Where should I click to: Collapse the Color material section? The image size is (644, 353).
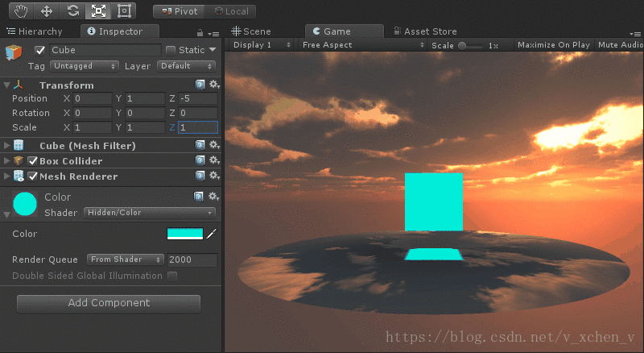pyautogui.click(x=6, y=214)
